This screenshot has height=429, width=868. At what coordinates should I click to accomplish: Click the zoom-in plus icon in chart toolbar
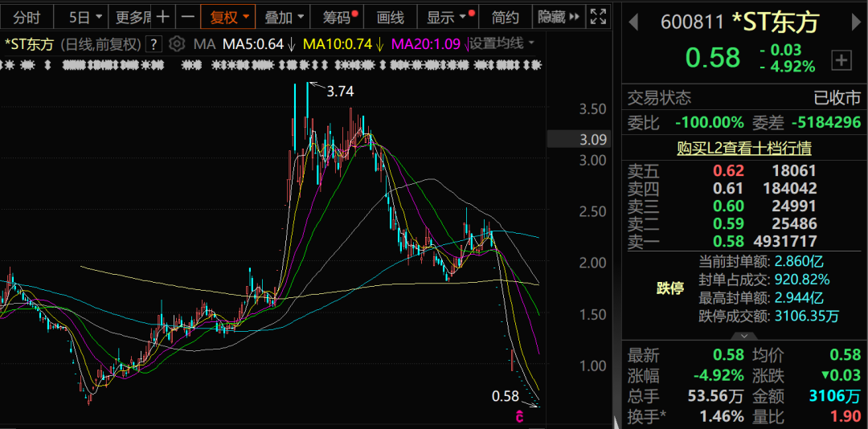(163, 17)
